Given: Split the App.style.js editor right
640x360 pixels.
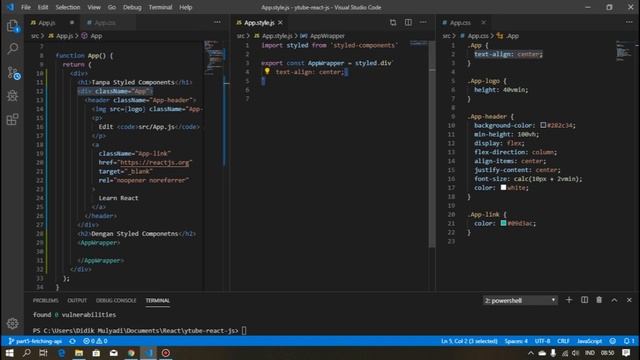Looking at the screenshot, I should pyautogui.click(x=408, y=22).
